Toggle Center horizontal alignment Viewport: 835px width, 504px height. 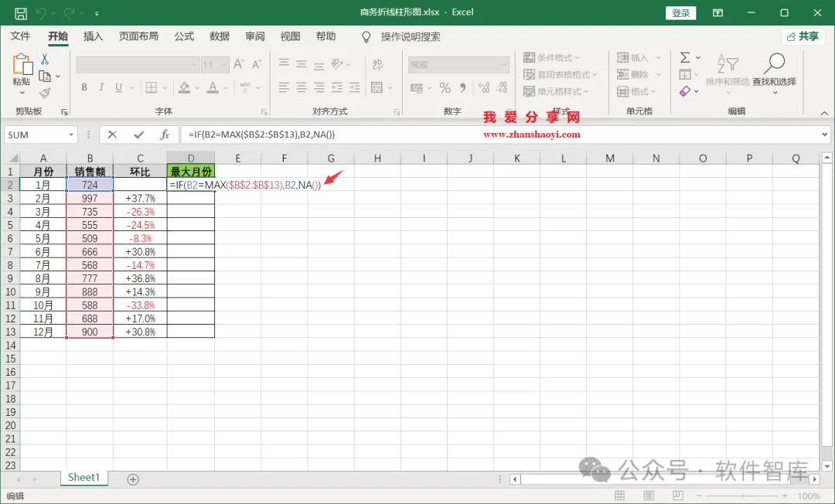click(x=302, y=87)
